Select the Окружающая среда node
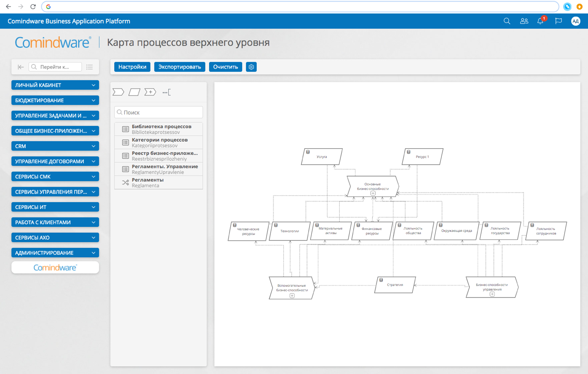The width and height of the screenshot is (588, 374). point(457,231)
